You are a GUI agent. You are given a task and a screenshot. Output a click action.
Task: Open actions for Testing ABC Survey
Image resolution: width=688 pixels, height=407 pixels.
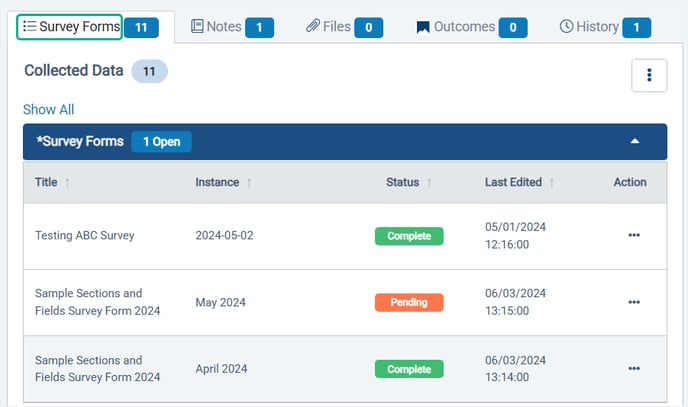click(634, 236)
